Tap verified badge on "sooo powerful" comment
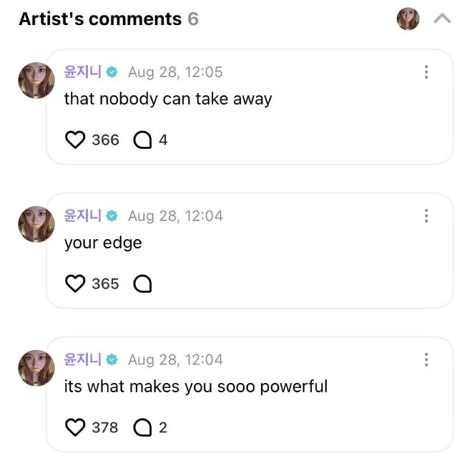This screenshot has width=472, height=476. [x=112, y=359]
